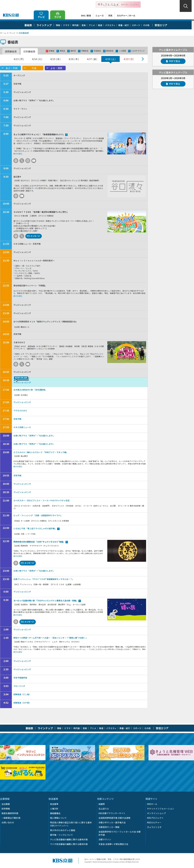Open website globe icon for 谷口流々
The image size is (194, 868).
16,196
